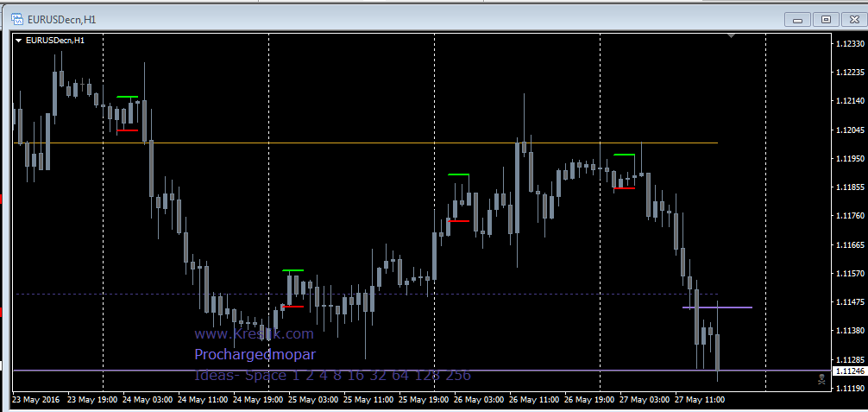The image size is (868, 412).
Task: Click the 24 May 03:00 time label
Action: (x=148, y=399)
